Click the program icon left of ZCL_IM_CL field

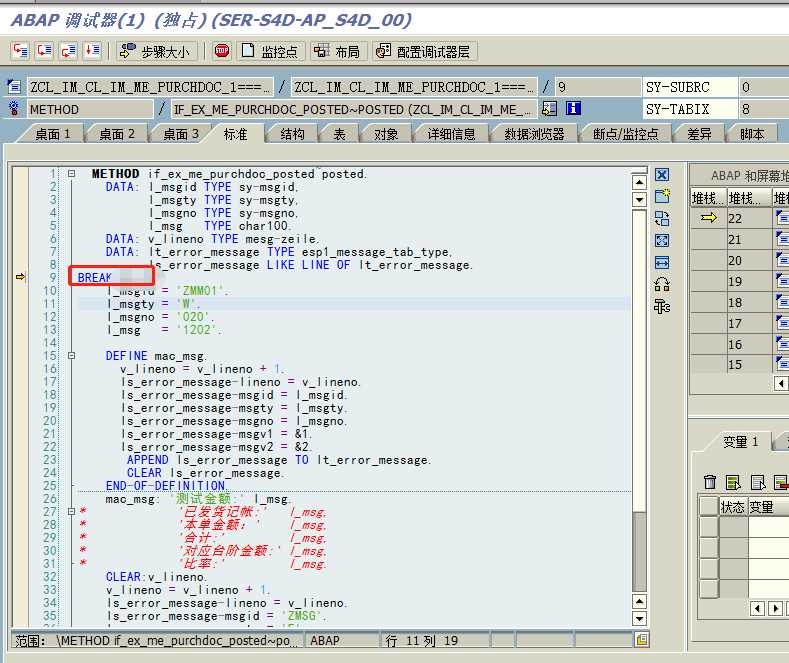click(14, 87)
